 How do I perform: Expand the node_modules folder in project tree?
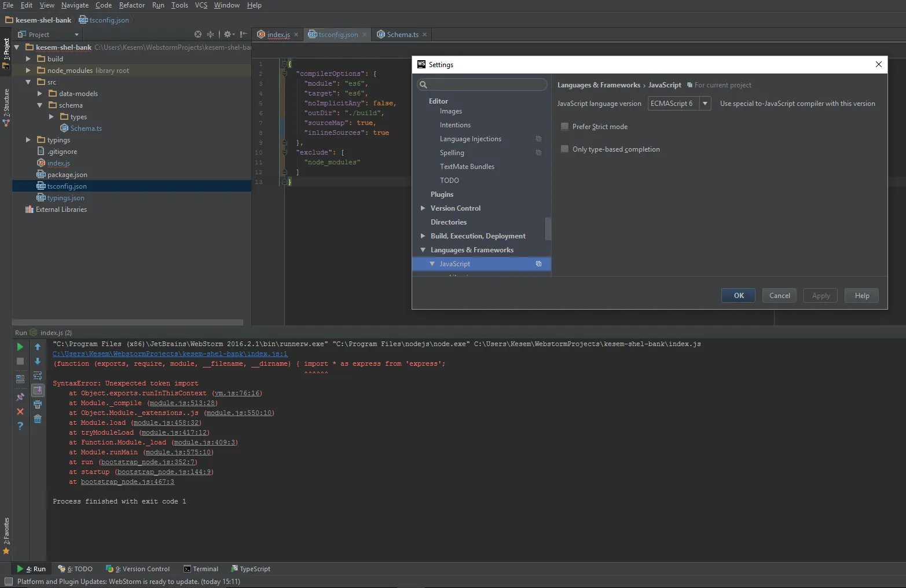28,71
